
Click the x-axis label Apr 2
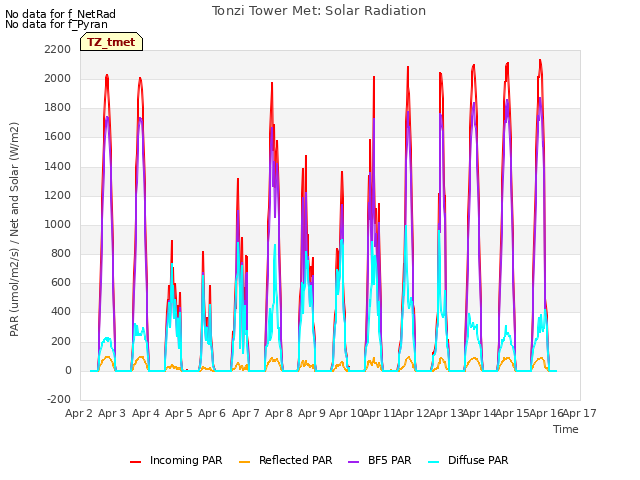point(79,413)
